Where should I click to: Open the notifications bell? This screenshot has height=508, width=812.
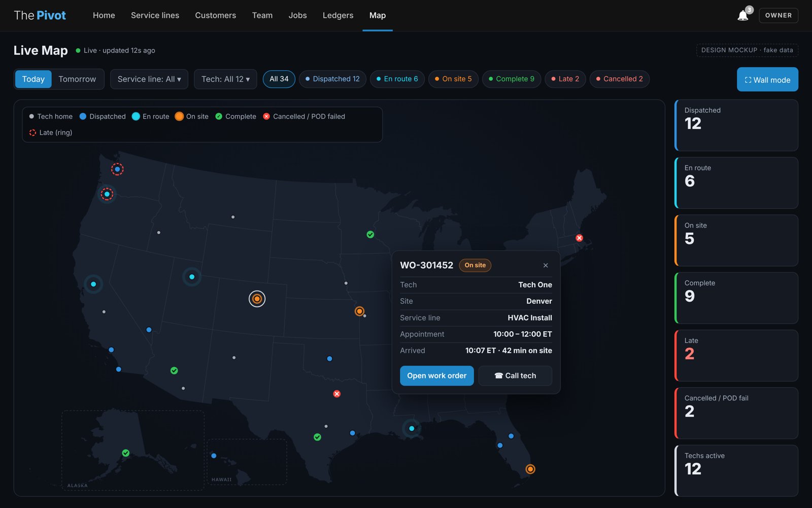(743, 15)
